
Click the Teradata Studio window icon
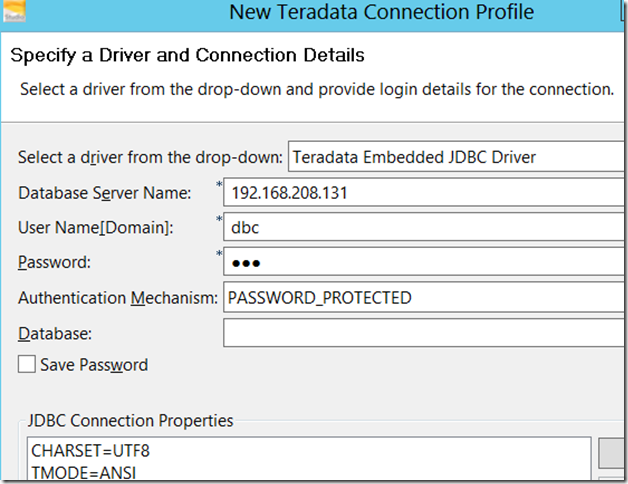click(x=14, y=12)
